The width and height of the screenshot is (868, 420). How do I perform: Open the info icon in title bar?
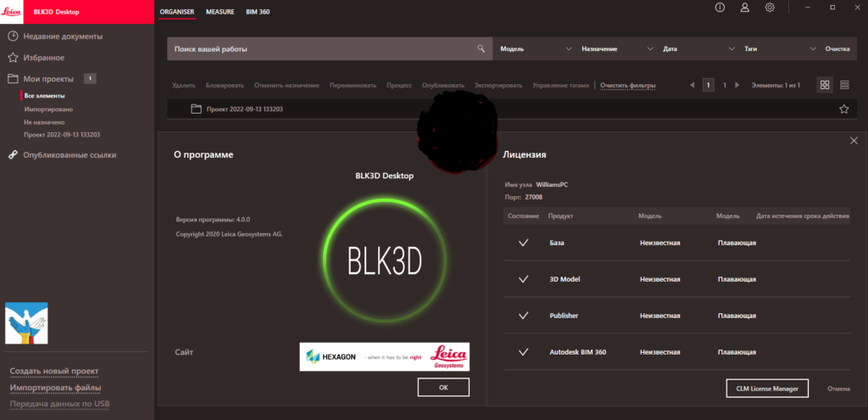(721, 8)
